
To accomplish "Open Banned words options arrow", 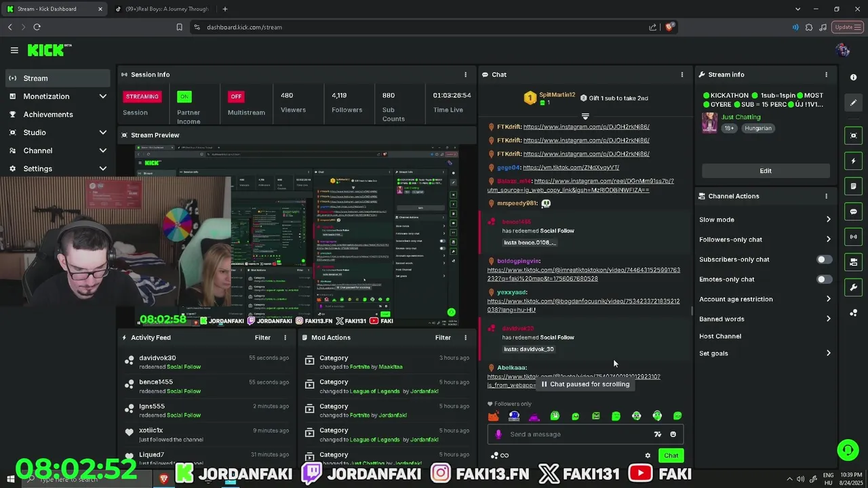I will 828,319.
